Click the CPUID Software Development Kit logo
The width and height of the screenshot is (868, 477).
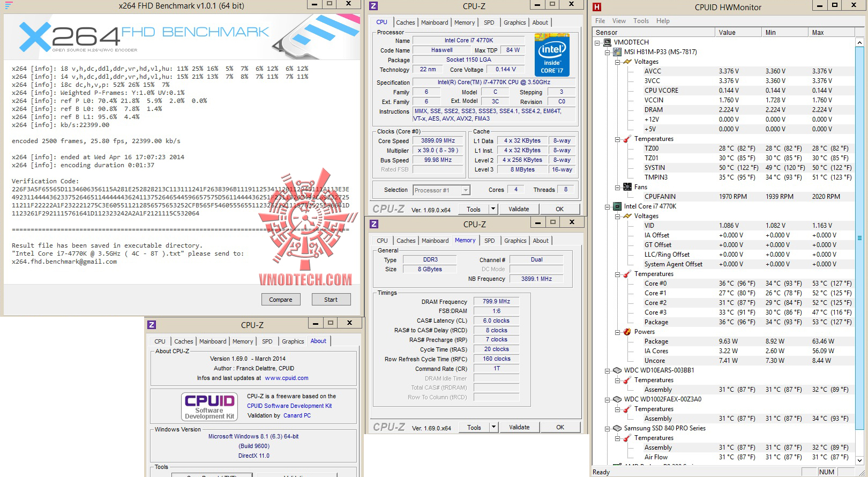pos(210,407)
